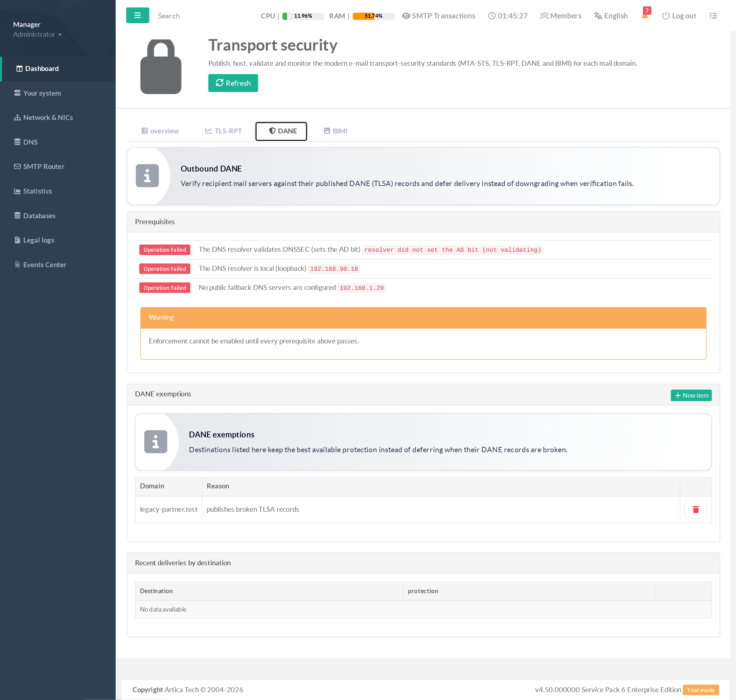Click the version v4.50.000000 footer text
The width and height of the screenshot is (736, 700).
(x=608, y=690)
